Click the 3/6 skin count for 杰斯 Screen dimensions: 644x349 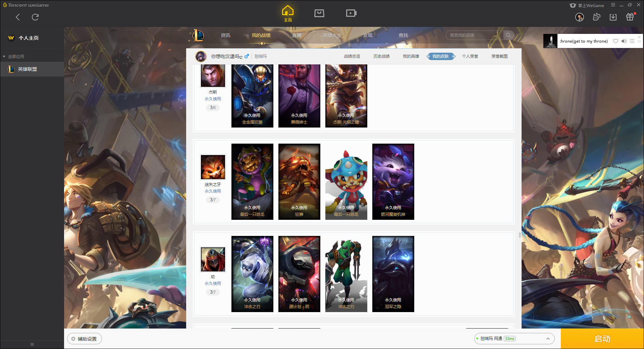pos(213,108)
